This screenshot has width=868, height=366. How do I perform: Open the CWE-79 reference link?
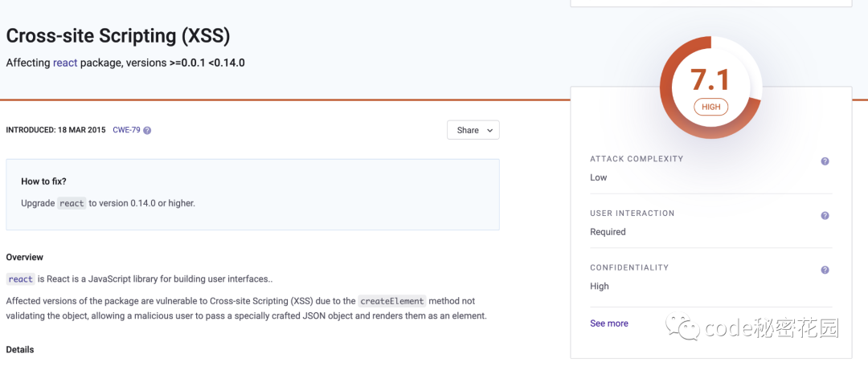tap(126, 130)
